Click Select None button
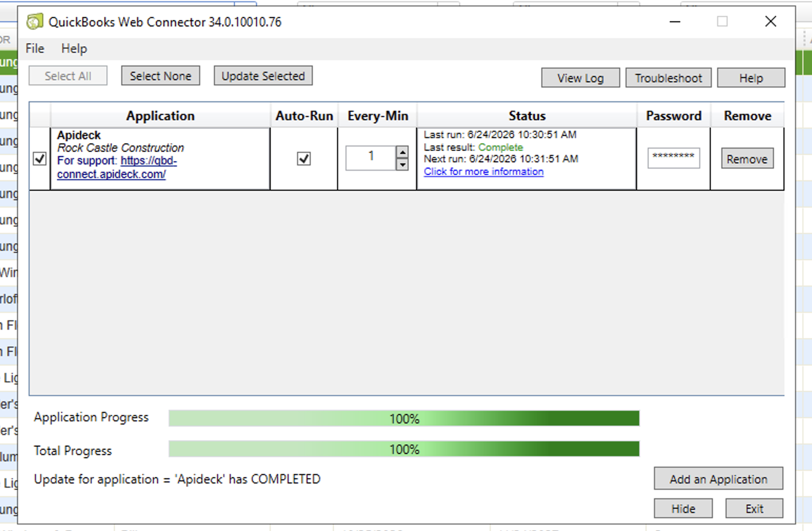The height and width of the screenshot is (531, 812). (161, 76)
